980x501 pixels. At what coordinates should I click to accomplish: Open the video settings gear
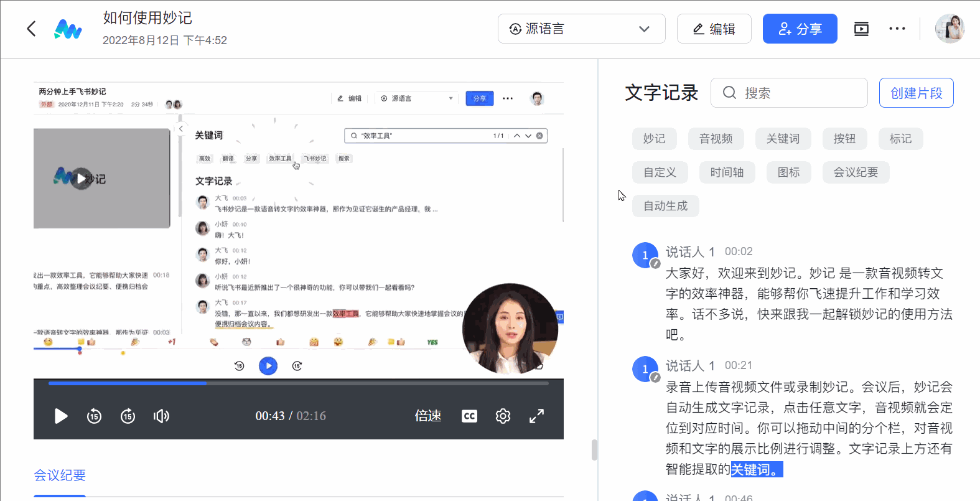point(503,416)
